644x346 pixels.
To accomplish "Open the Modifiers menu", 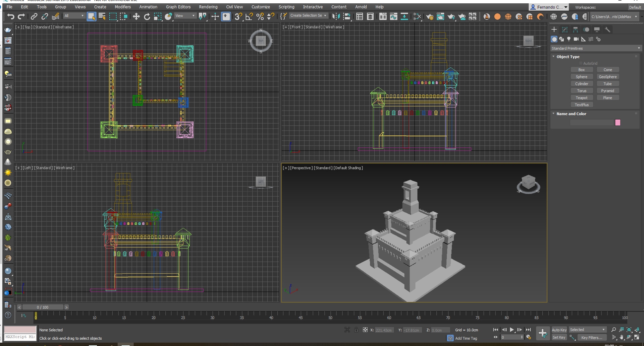I will click(x=123, y=7).
